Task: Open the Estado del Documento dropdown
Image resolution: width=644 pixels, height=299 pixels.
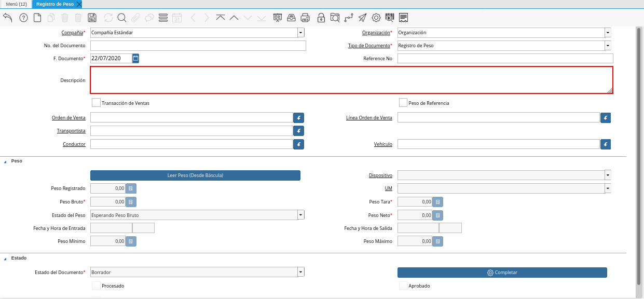Action: 300,272
